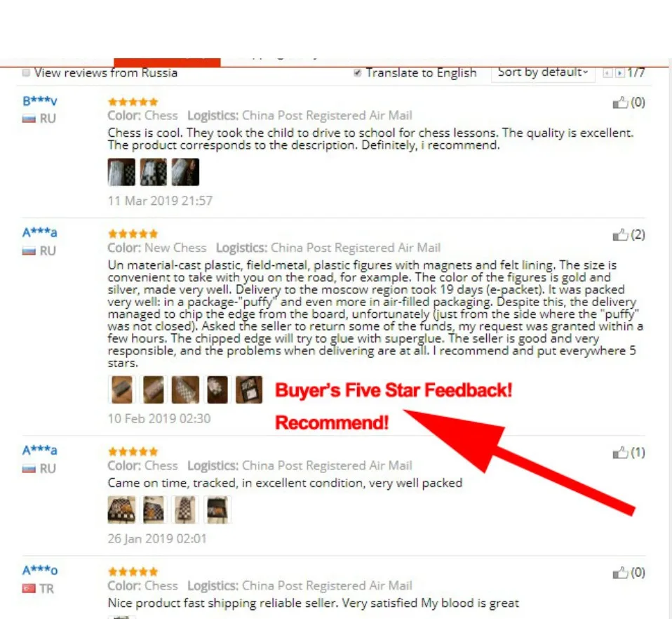The height and width of the screenshot is (619, 672).
Task: Click thumbs-up on A***o's Turkey review
Action: pyautogui.click(x=619, y=573)
